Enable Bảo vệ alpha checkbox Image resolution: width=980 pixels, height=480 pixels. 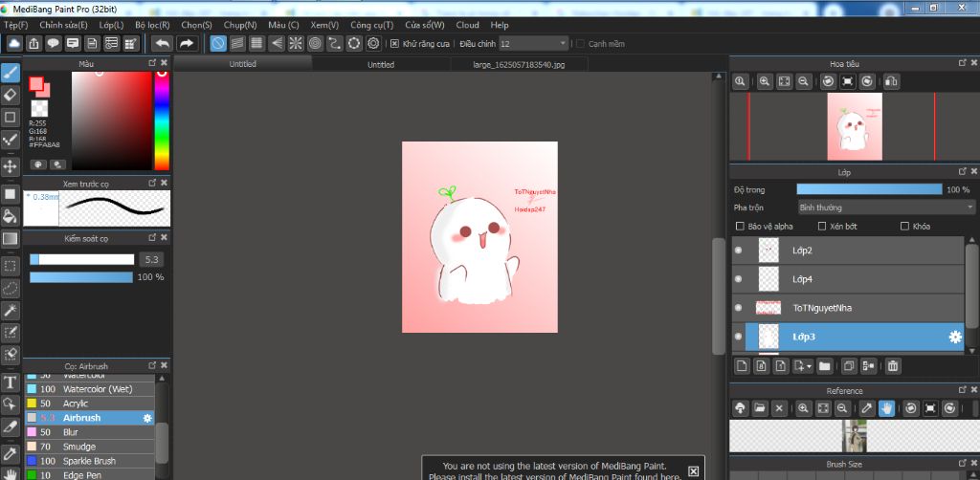[740, 226]
